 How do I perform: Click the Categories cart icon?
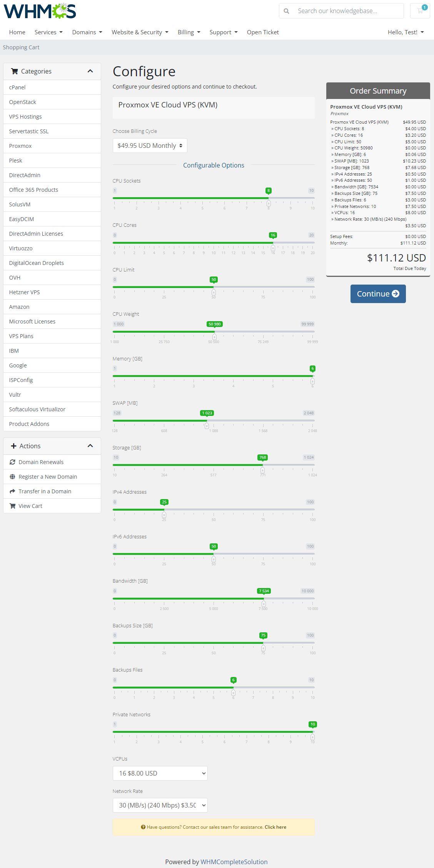point(15,71)
